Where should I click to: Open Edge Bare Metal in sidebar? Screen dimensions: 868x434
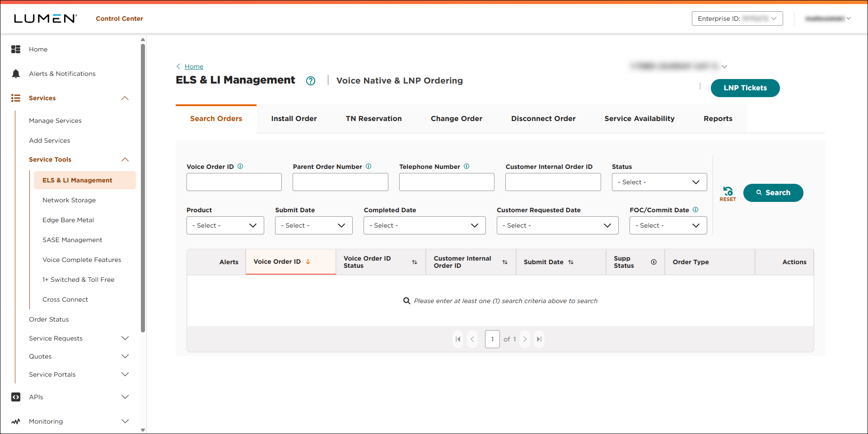[x=68, y=220]
